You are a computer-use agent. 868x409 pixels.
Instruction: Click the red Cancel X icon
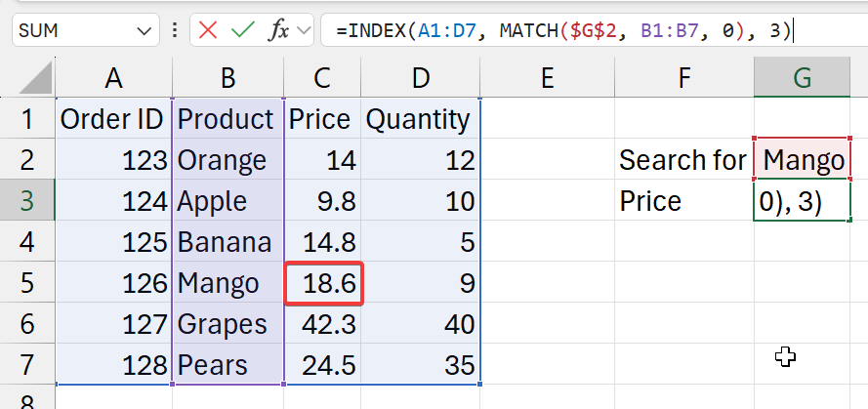(209, 30)
